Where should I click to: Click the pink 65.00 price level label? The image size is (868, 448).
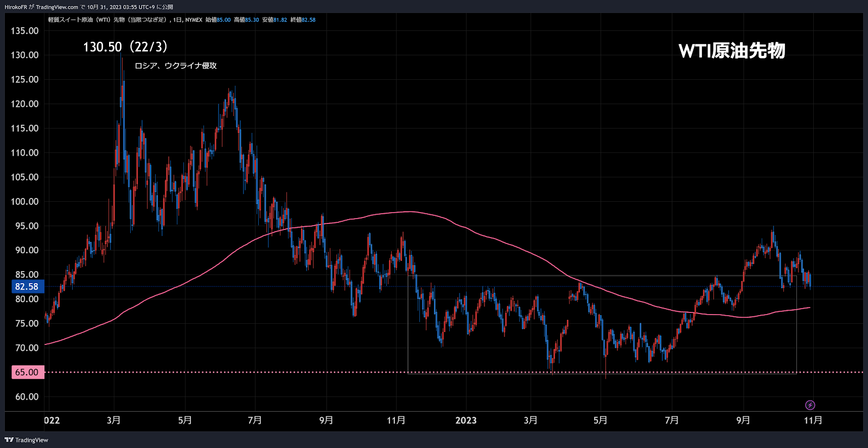coord(27,372)
